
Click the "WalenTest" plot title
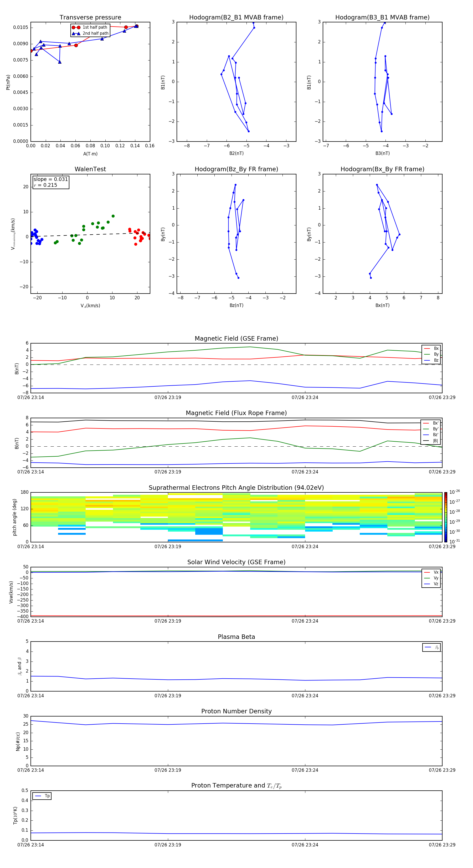tap(90, 169)
